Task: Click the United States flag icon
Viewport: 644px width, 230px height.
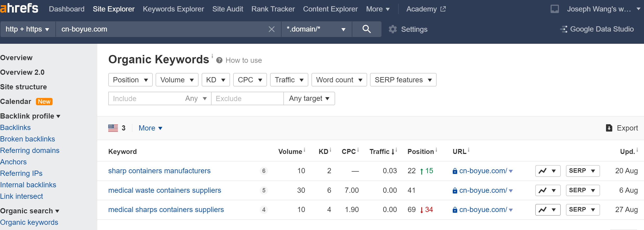Action: tap(113, 128)
